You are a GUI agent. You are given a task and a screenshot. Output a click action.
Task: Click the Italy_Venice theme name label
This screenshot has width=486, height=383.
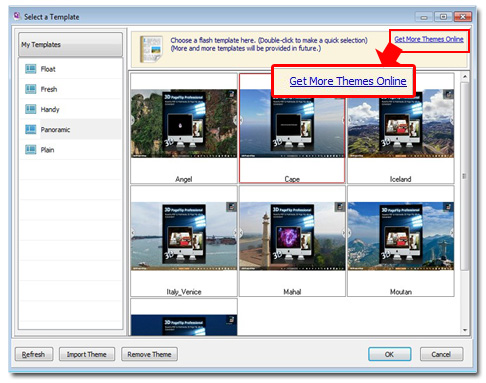pos(184,292)
